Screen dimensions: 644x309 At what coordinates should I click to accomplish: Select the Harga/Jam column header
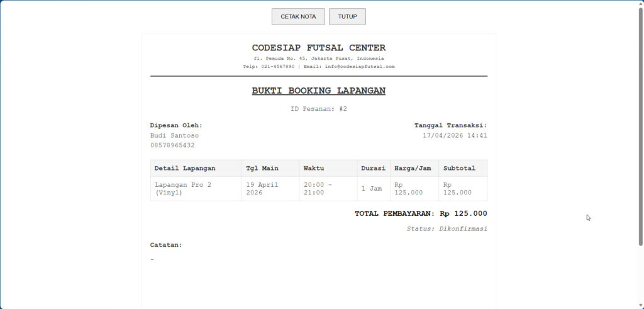(x=412, y=168)
